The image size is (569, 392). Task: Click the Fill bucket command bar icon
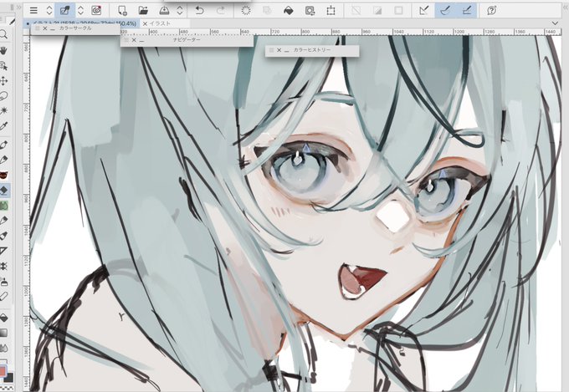pyautogui.click(x=288, y=11)
